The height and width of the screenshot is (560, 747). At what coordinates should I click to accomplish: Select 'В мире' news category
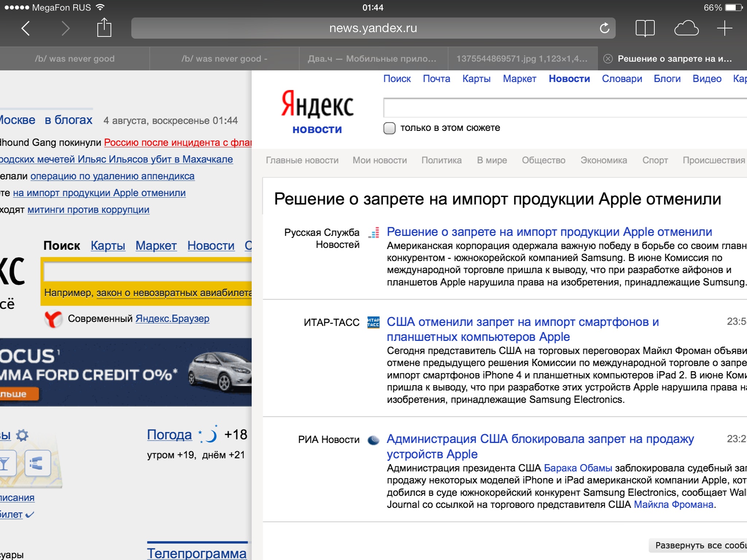click(492, 160)
